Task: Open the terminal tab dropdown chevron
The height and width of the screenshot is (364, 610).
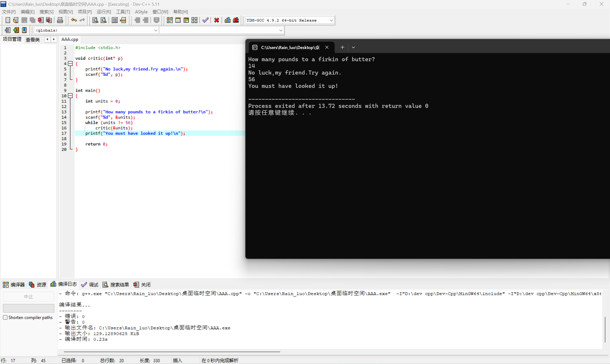Action: point(353,48)
